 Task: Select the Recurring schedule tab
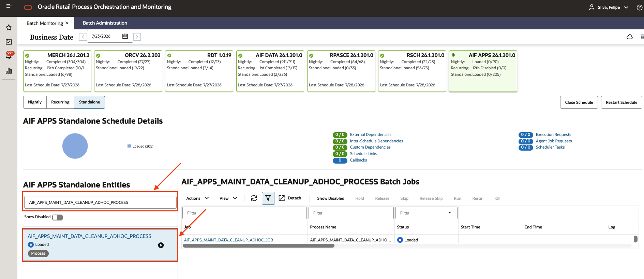click(60, 102)
